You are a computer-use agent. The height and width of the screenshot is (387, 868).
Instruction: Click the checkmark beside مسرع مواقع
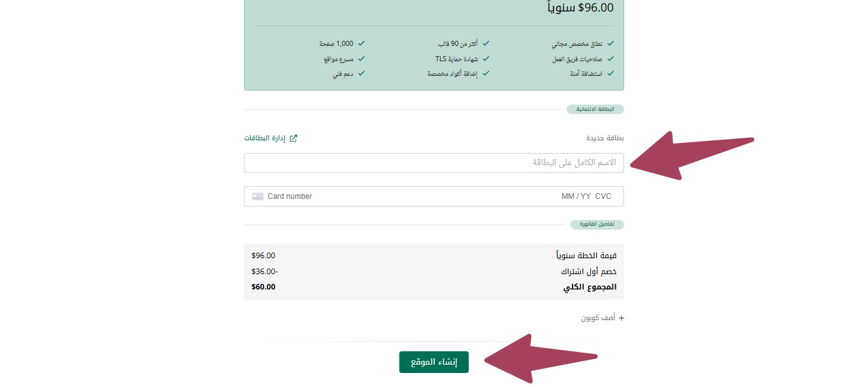pyautogui.click(x=361, y=59)
